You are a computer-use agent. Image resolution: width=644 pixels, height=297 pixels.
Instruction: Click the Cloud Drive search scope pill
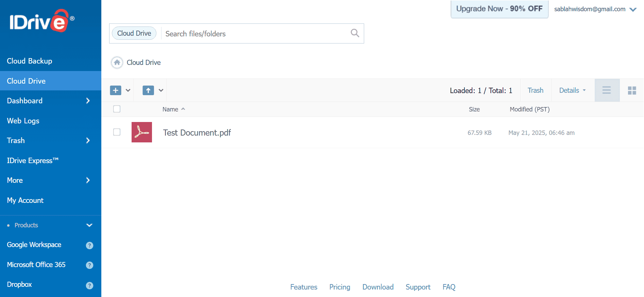tap(134, 33)
